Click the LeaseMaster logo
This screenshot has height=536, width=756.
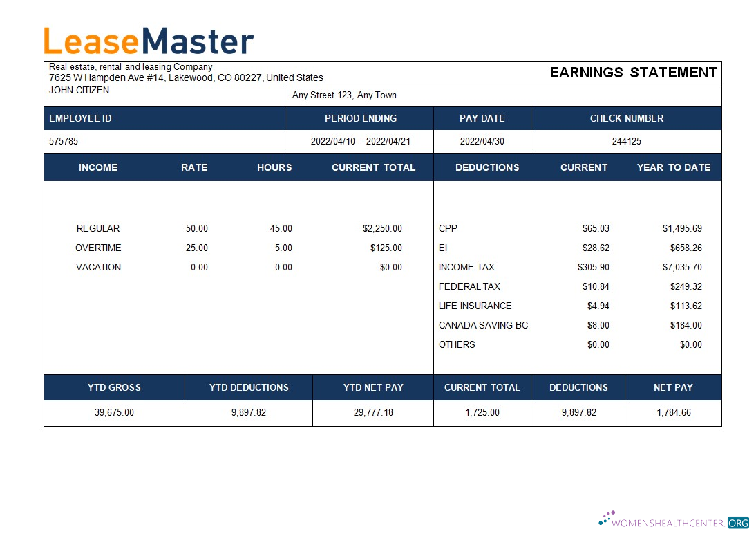(147, 41)
